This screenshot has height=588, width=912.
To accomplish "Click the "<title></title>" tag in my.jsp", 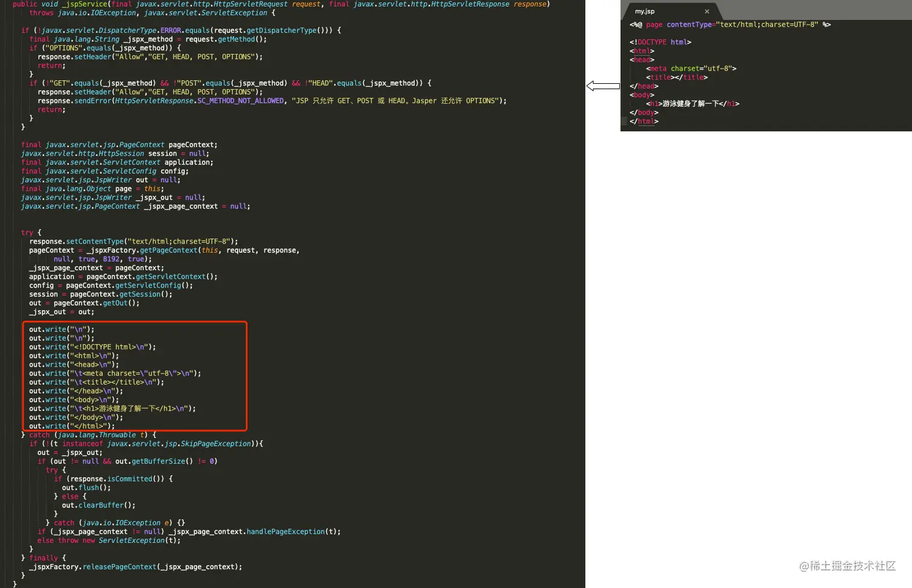I will tap(677, 77).
